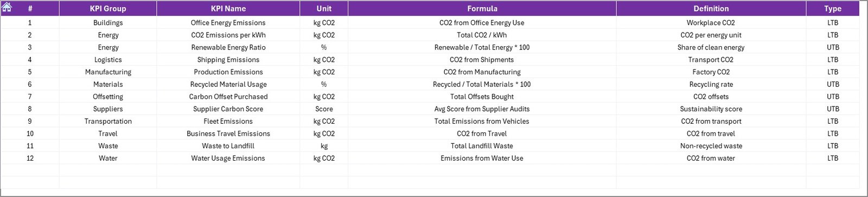Select the Business Travel Emissions cell
The width and height of the screenshot is (868, 197).
click(x=228, y=134)
